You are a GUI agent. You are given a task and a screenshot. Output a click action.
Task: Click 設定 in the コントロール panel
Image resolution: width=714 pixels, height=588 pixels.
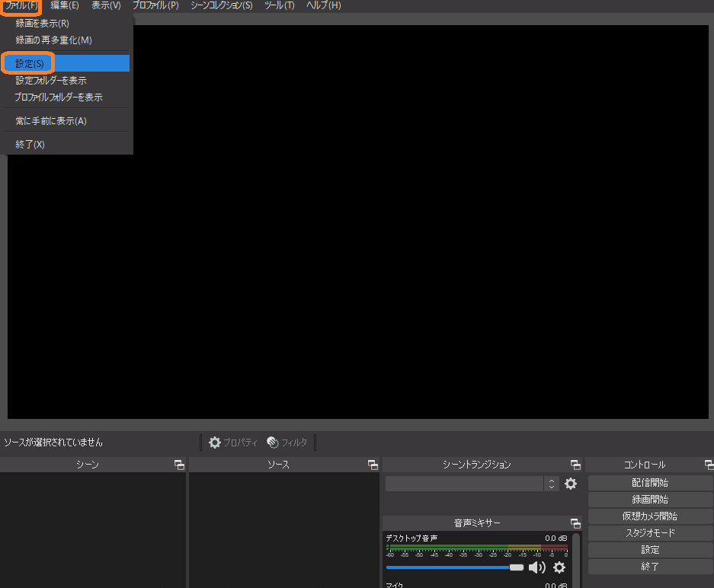coord(650,550)
